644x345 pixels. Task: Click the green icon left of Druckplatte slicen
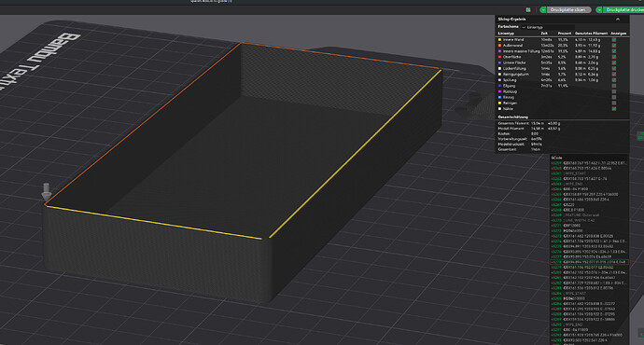click(x=528, y=9)
